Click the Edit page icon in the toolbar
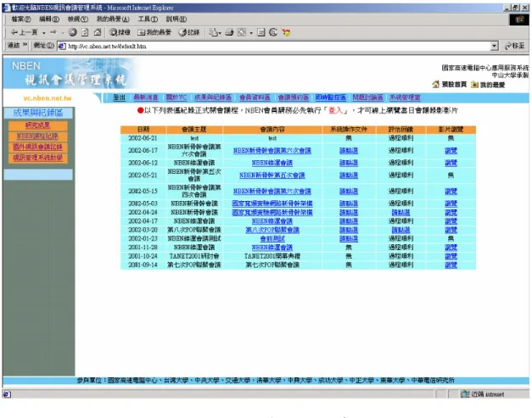The width and height of the screenshot is (532, 418). point(242,32)
